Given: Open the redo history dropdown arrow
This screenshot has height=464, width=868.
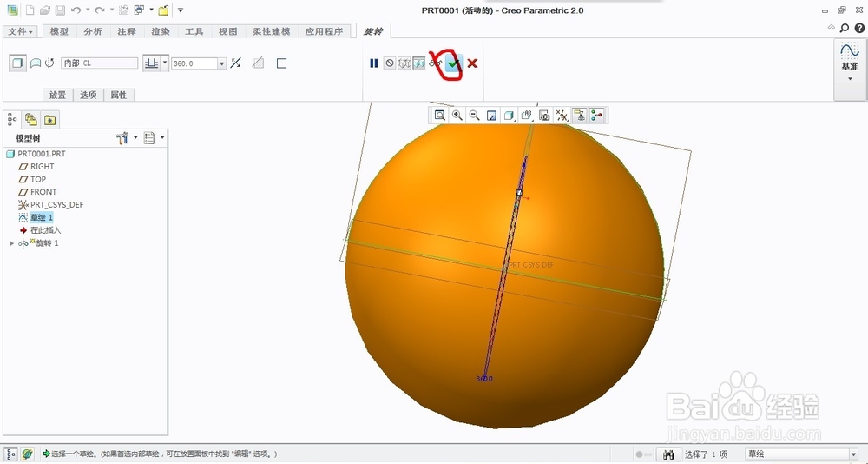Looking at the screenshot, I should tap(111, 10).
